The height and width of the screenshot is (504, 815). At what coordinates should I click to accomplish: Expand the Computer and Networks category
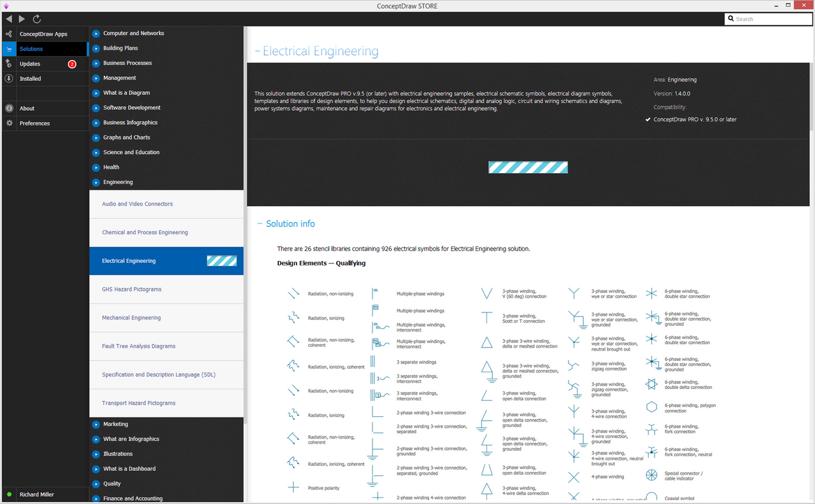click(96, 33)
